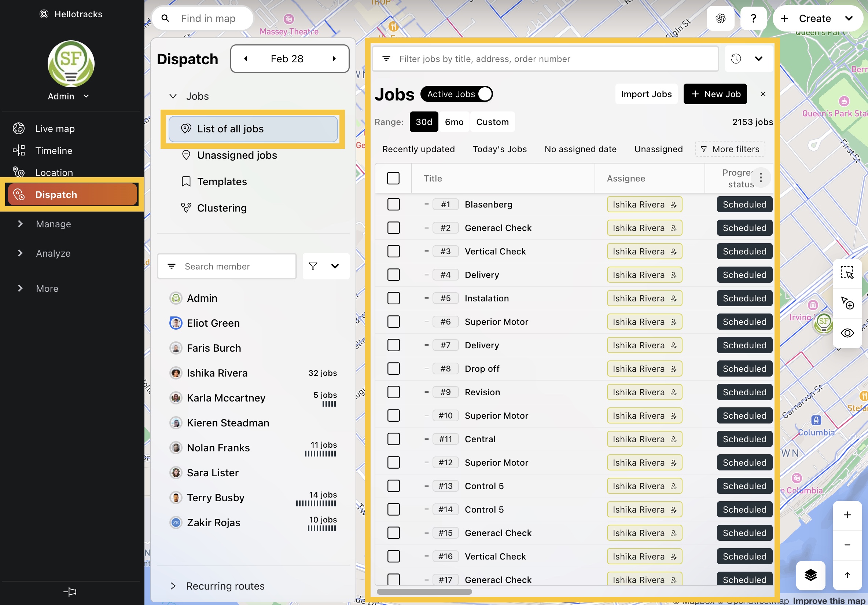
Task: Tick the select-all checkbox in table header
Action: point(393,178)
